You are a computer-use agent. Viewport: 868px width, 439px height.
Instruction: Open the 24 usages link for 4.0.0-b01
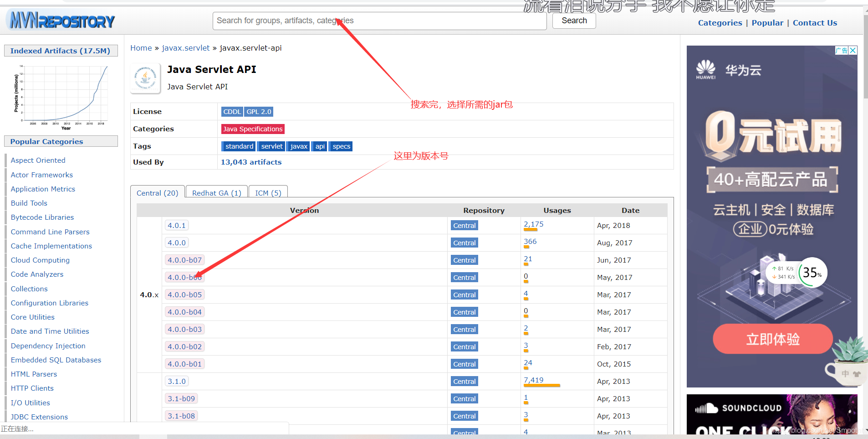(528, 363)
